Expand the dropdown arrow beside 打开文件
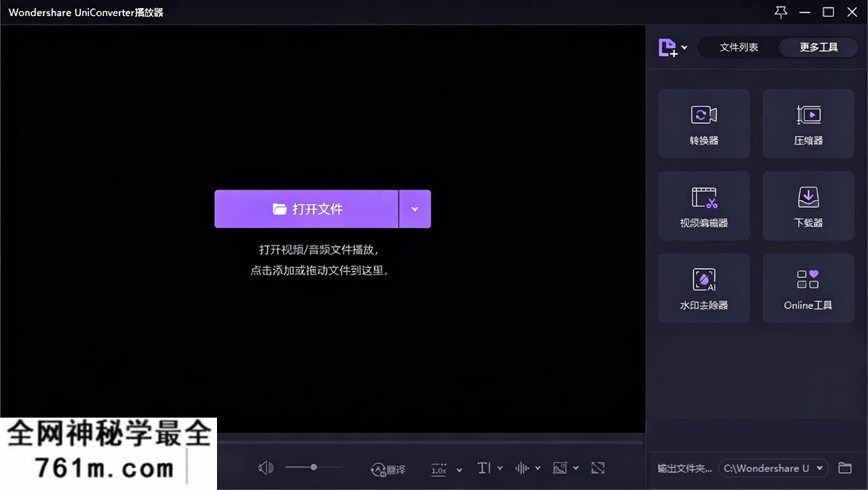Viewport: 868px width, 490px height. [415, 209]
